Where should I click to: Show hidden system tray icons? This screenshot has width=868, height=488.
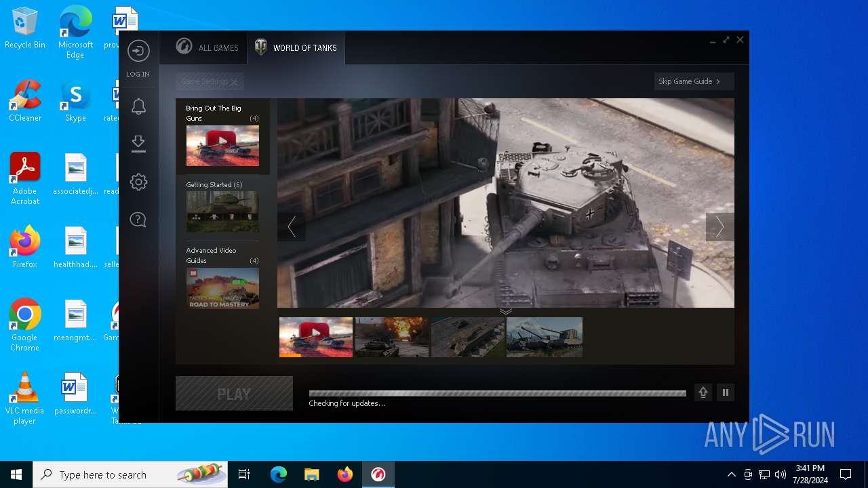coord(731,474)
